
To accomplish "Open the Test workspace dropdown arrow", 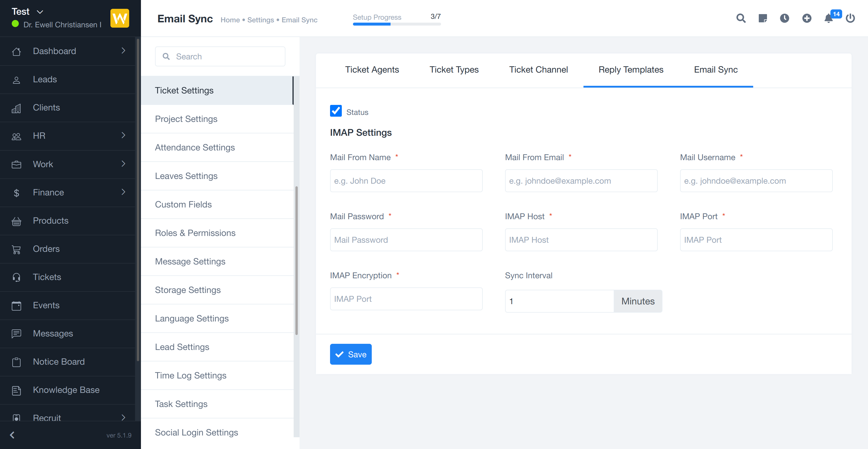I will pyautogui.click(x=40, y=12).
